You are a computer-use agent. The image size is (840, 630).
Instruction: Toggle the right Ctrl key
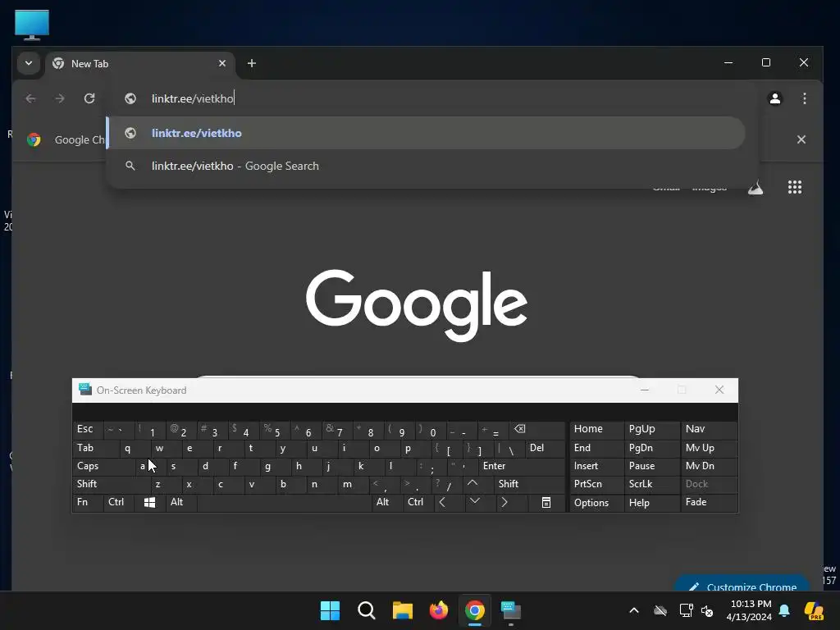pyautogui.click(x=418, y=503)
